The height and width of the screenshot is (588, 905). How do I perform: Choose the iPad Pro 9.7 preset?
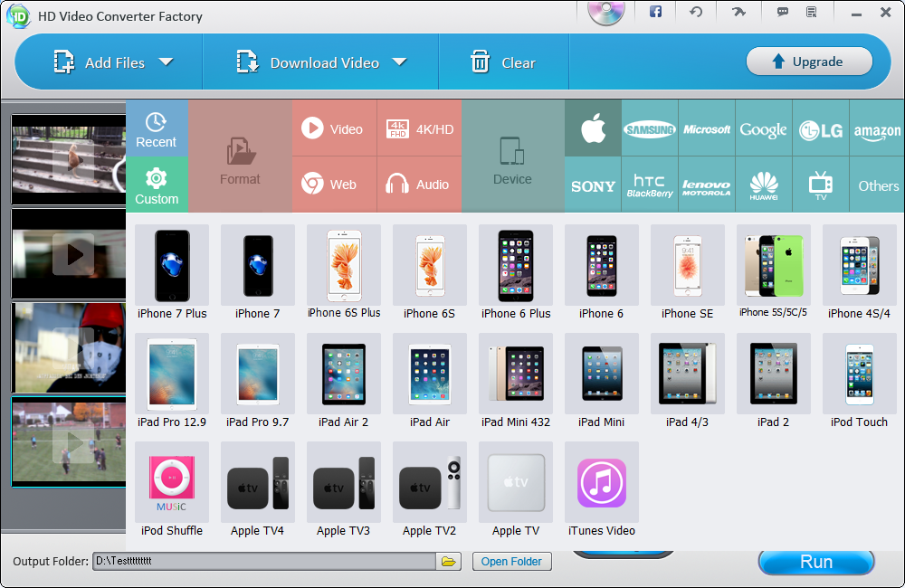point(257,382)
